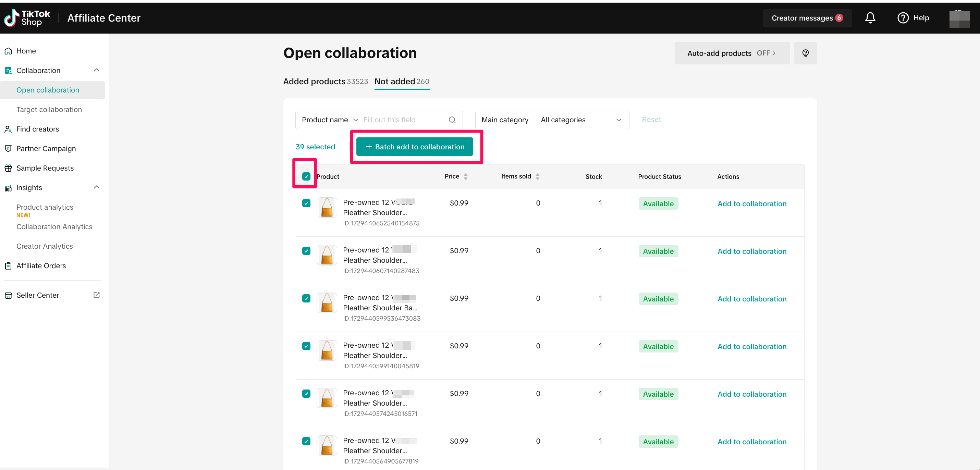Image resolution: width=980 pixels, height=470 pixels.
Task: Open Target collaboration menu item
Action: click(x=49, y=110)
